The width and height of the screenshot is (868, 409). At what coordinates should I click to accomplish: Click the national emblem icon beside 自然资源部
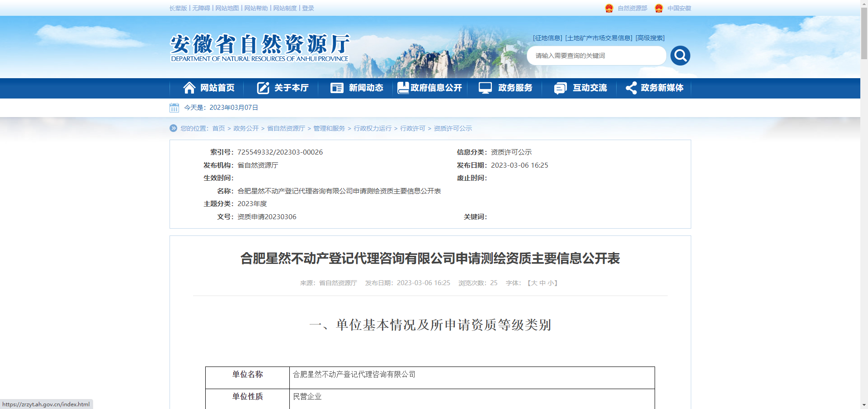coord(609,8)
